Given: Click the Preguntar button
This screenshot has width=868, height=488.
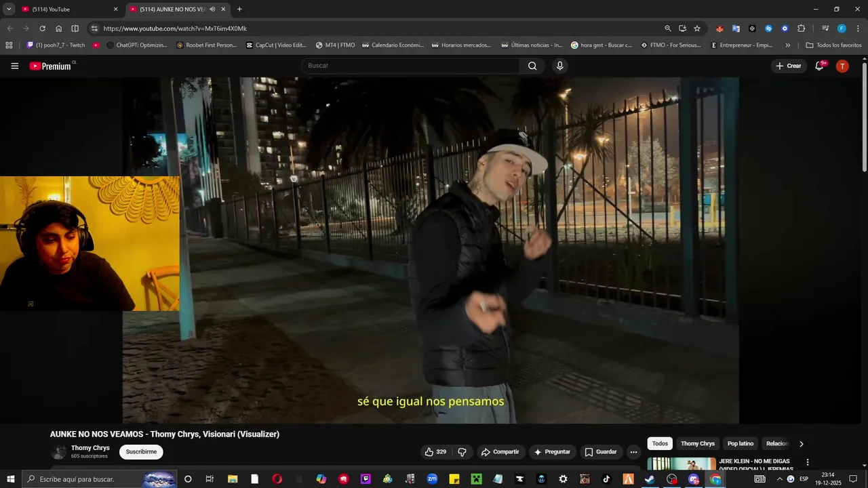Looking at the screenshot, I should (x=552, y=452).
